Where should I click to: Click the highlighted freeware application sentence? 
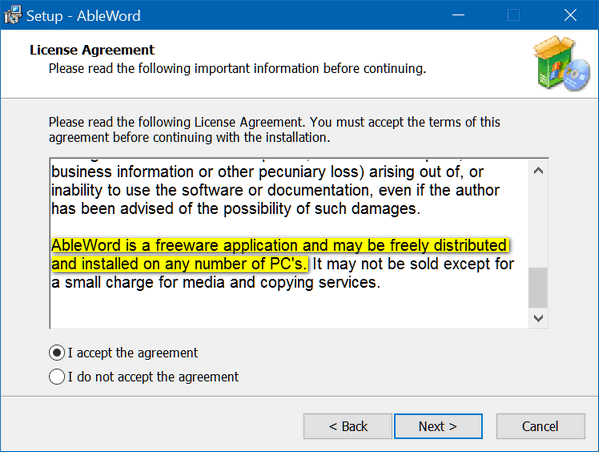(x=280, y=254)
